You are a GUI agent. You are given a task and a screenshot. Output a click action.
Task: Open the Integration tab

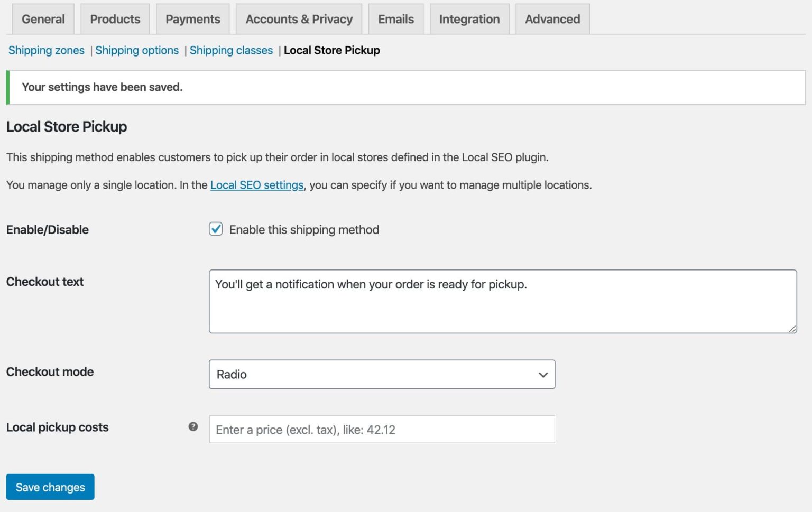[x=469, y=18]
